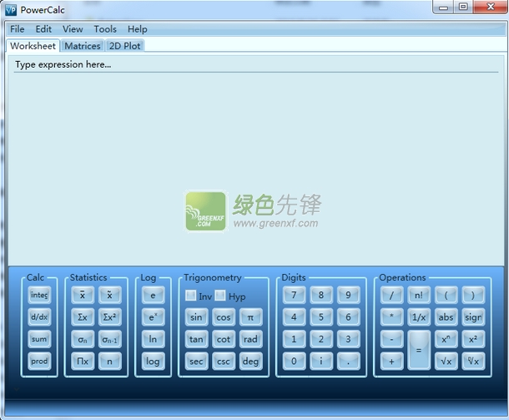Click the n count button in Statistics

109,362
